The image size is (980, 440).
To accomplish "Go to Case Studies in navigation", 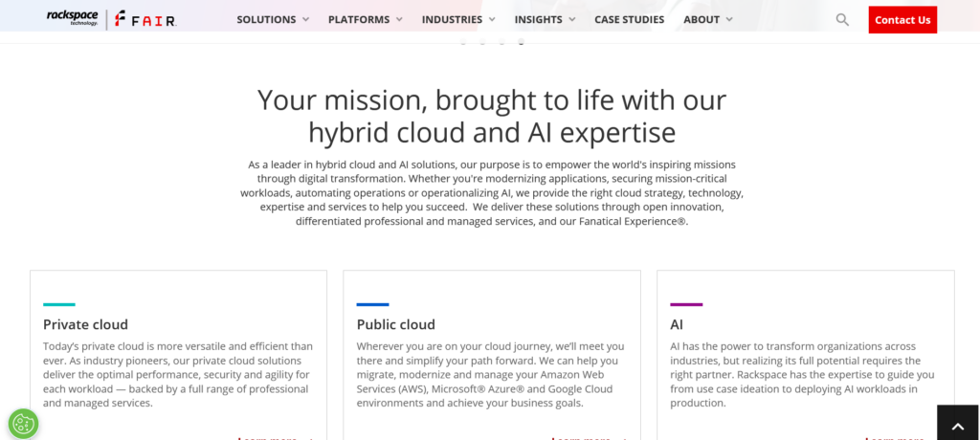I will 629,19.
